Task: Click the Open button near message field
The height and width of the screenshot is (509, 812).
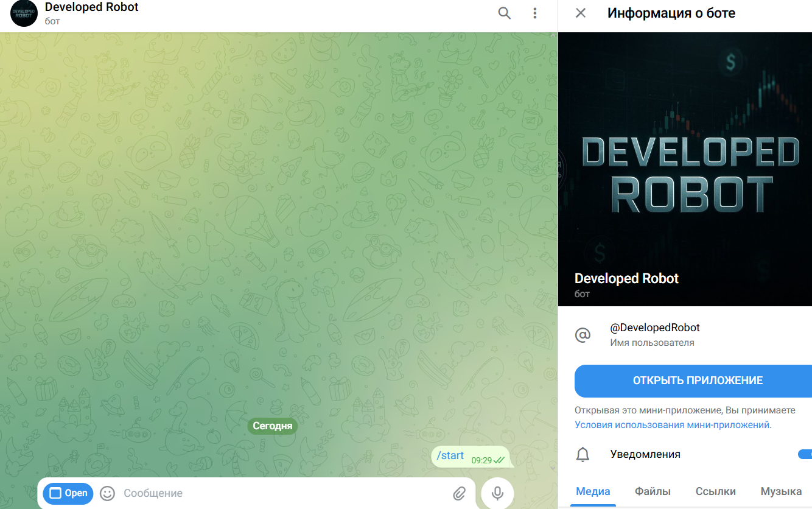Action: pos(68,493)
